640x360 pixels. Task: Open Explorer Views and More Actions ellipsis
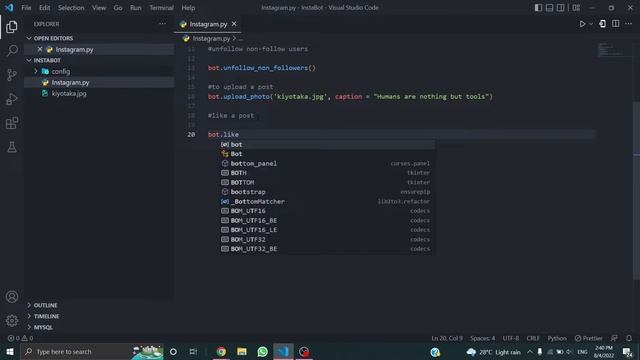coord(162,24)
